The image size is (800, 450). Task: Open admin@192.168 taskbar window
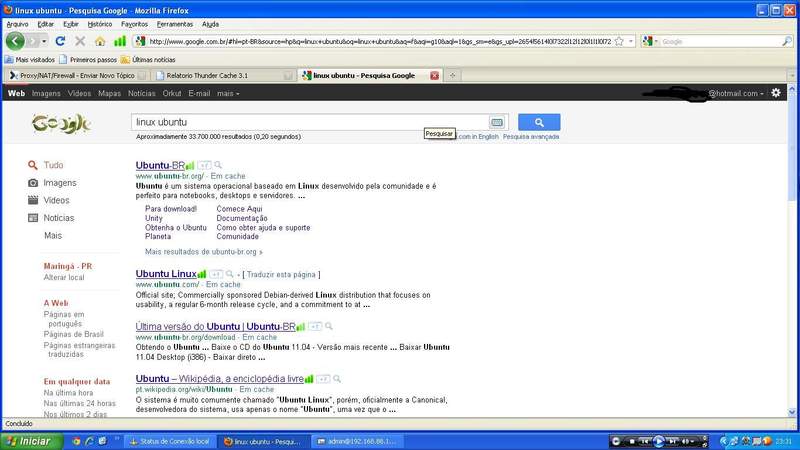coord(357,441)
